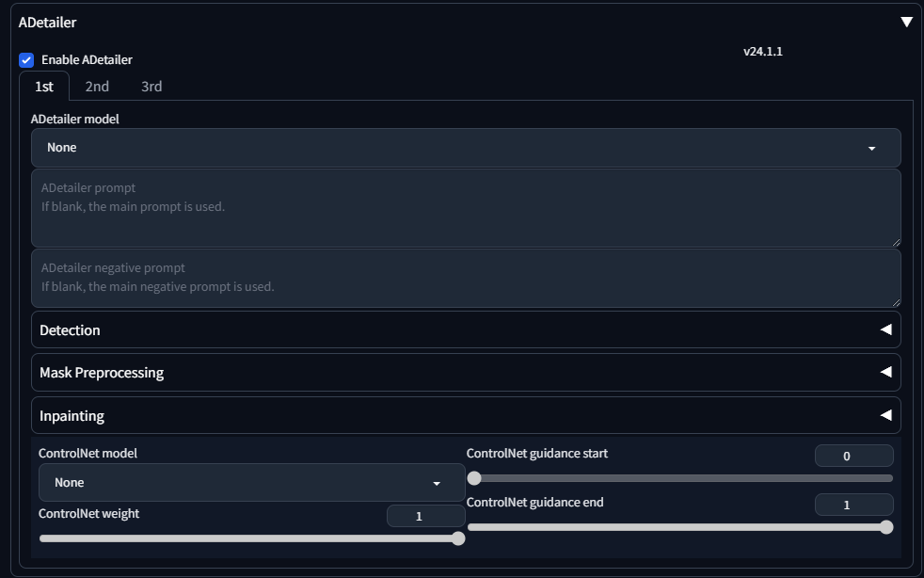Screen dimensions: 924x578
Task: Click the ADetailer model label
Action: (75, 120)
